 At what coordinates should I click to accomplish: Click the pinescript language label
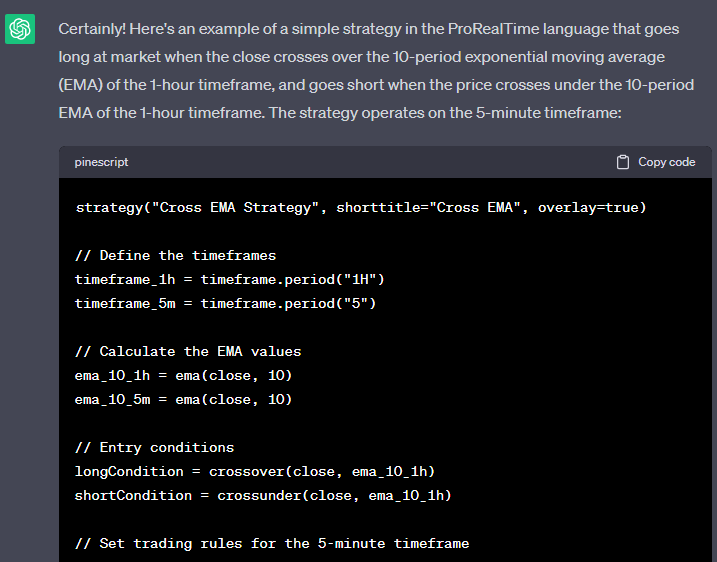point(101,162)
